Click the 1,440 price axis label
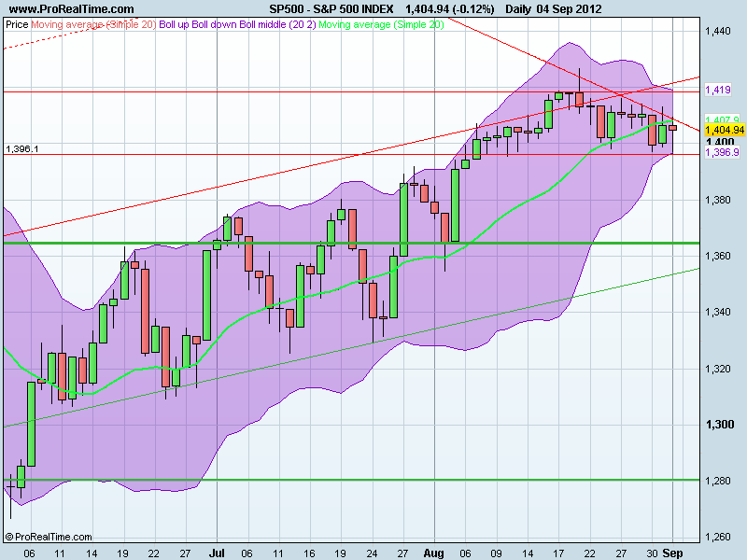This screenshot has height=560, width=747. tap(717, 31)
